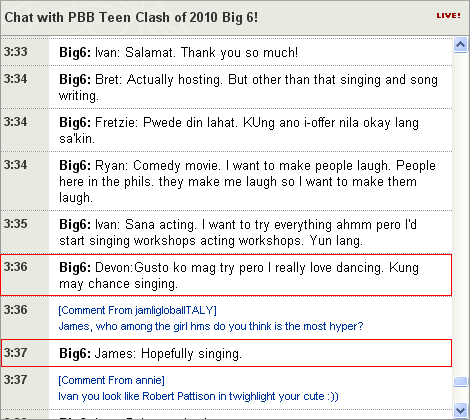Click comment from annie
The image size is (470, 420).
pos(111,380)
